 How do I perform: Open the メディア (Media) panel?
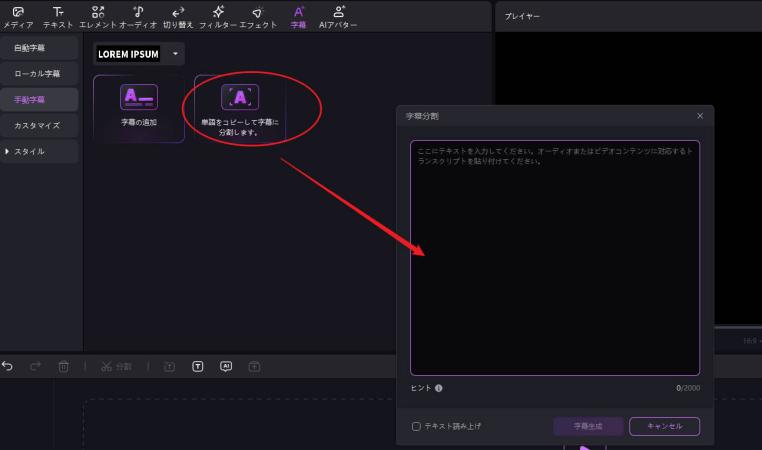(18, 16)
